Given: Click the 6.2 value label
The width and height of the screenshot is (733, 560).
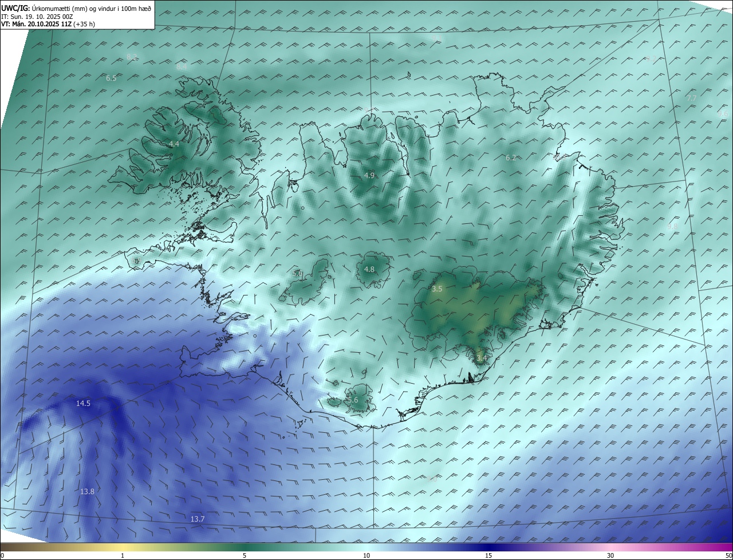Looking at the screenshot, I should tap(511, 157).
